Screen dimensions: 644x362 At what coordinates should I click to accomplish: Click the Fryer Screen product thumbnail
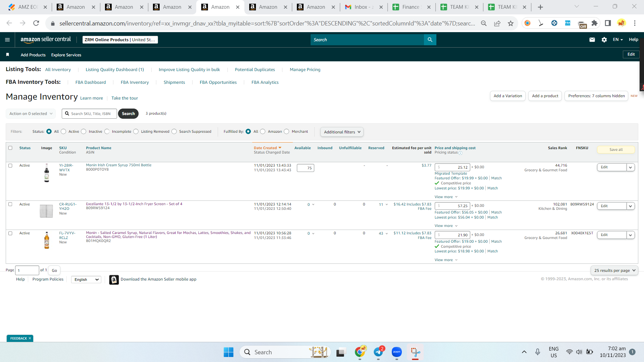46,211
